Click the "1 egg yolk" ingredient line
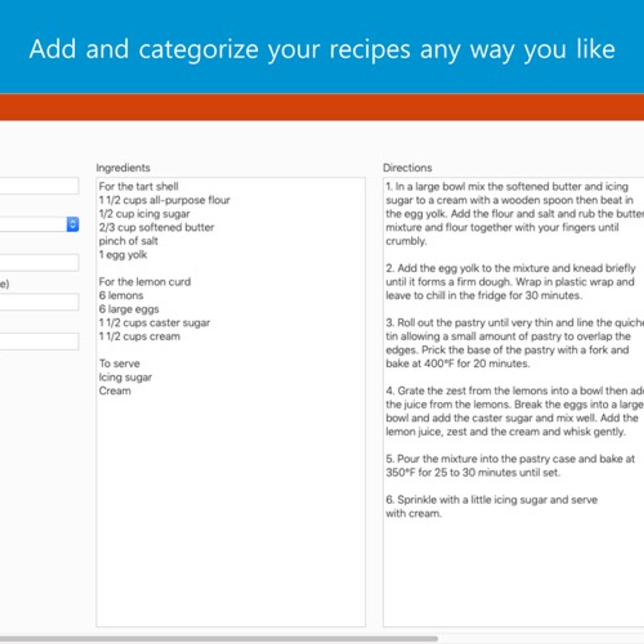Image resolution: width=644 pixels, height=644 pixels. pos(123,255)
